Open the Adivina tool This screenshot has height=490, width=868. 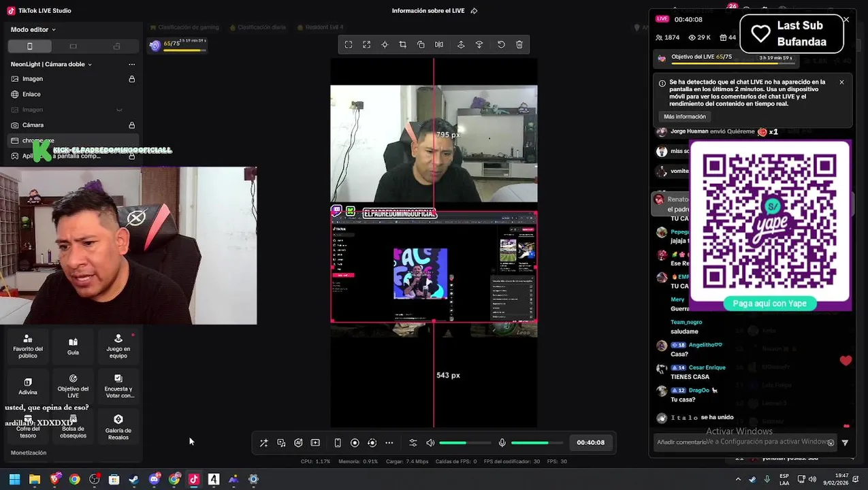coord(28,387)
